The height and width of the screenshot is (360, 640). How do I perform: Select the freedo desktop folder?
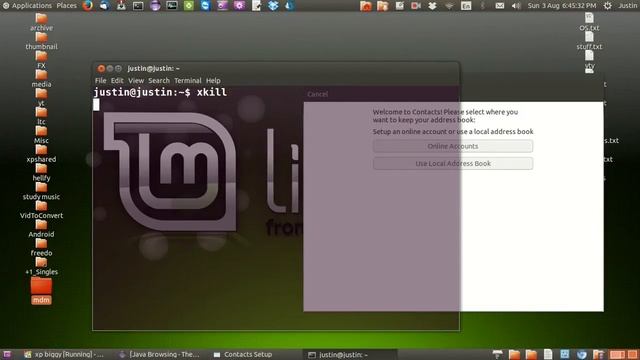tap(41, 248)
